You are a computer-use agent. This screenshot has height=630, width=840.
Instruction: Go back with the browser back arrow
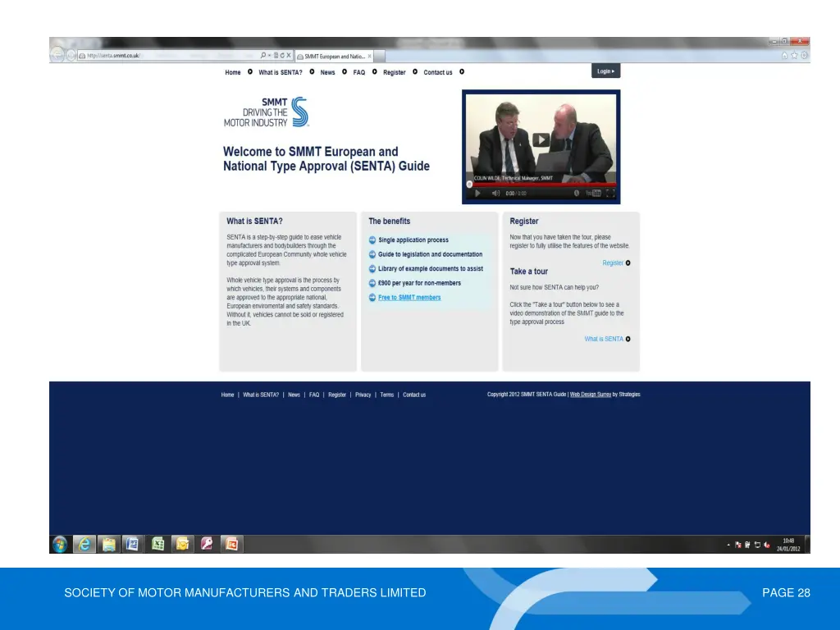coord(57,55)
